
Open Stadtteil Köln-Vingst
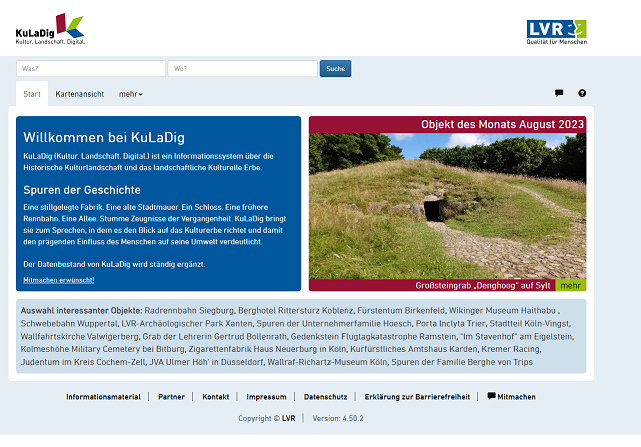pos(529,324)
